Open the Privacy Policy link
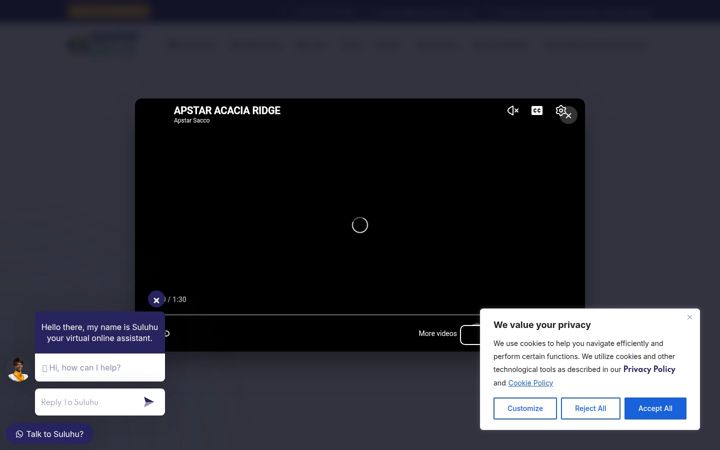Screen dimensions: 720x450 tap(649, 369)
